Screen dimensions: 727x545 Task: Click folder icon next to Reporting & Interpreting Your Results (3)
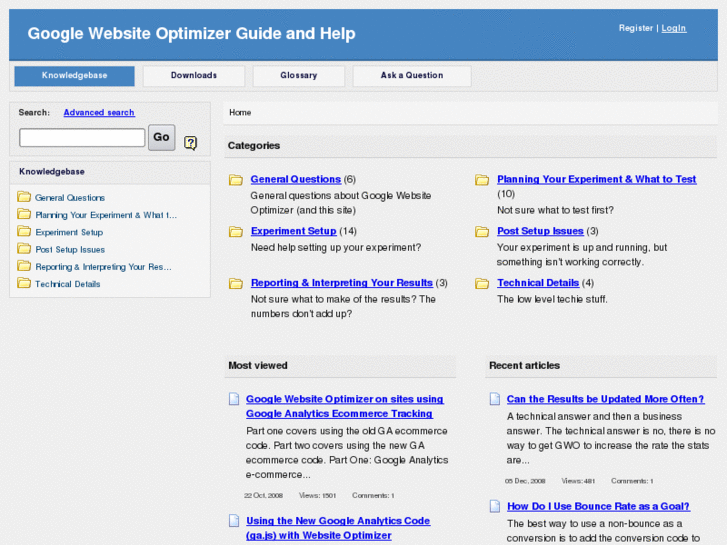pyautogui.click(x=236, y=283)
